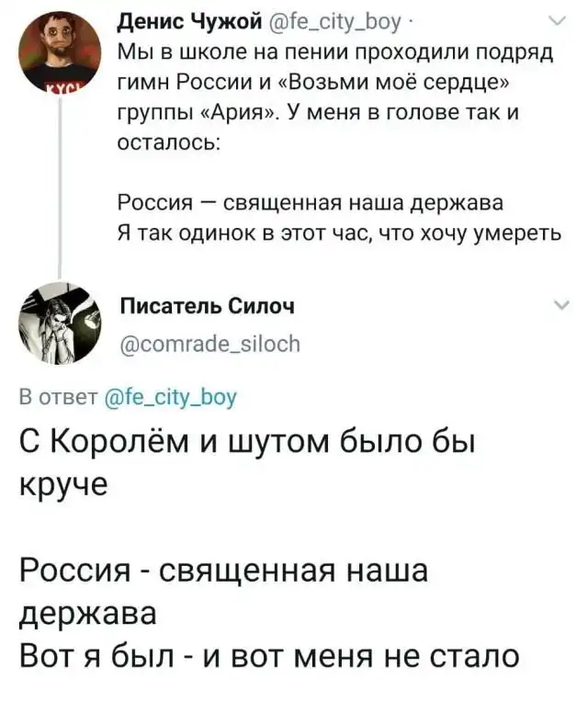Click the thread connector line below first avatar
Screen dimensions: 588x713
61,184
